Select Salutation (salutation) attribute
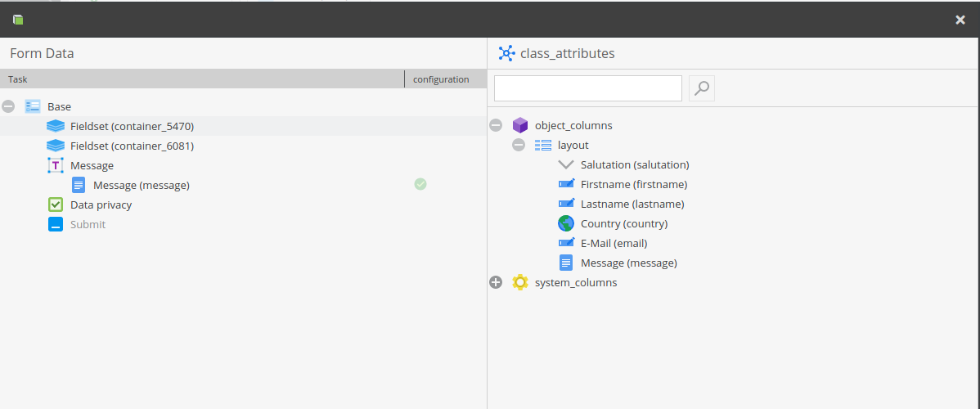980x409 pixels. click(635, 165)
